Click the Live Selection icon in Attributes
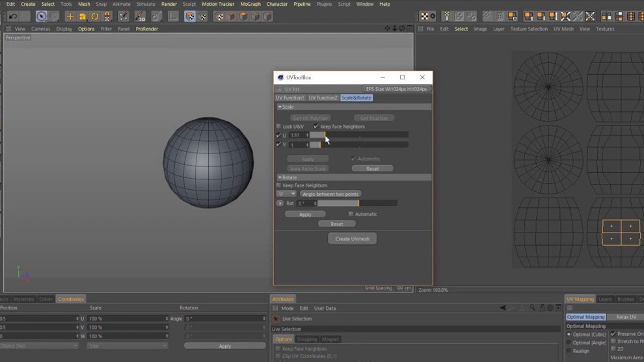Viewport: 644px width, 362px height. click(276, 319)
